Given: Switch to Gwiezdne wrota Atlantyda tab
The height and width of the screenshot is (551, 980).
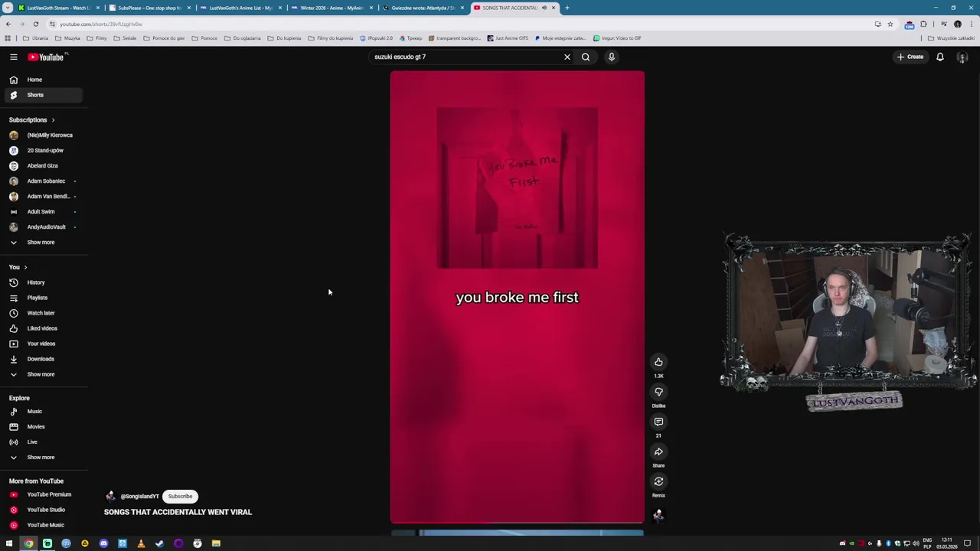Looking at the screenshot, I should 422,8.
